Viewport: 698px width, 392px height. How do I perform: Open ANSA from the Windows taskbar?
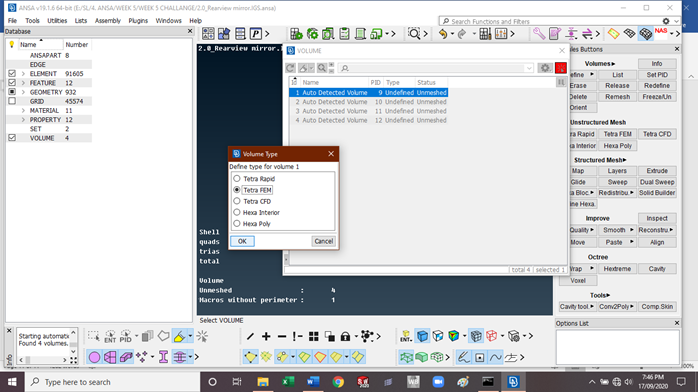pos(513,382)
